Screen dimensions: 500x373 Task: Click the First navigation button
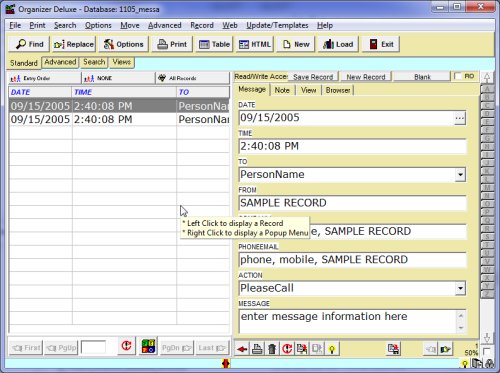point(26,348)
